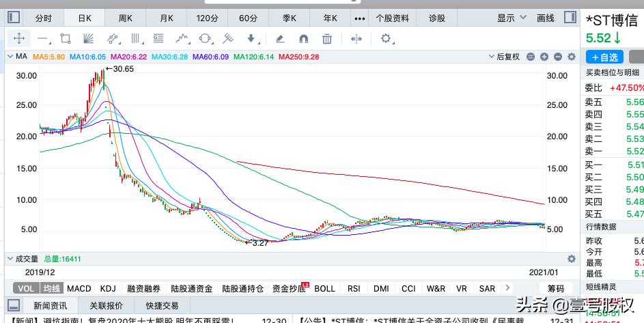Switch to the 快捷交易 quick trade tab
This screenshot has height=323, width=644.
coord(162,306)
